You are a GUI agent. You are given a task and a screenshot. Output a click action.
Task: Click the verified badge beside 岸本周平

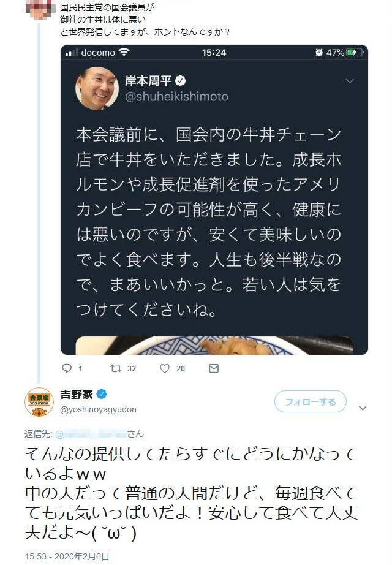point(182,81)
